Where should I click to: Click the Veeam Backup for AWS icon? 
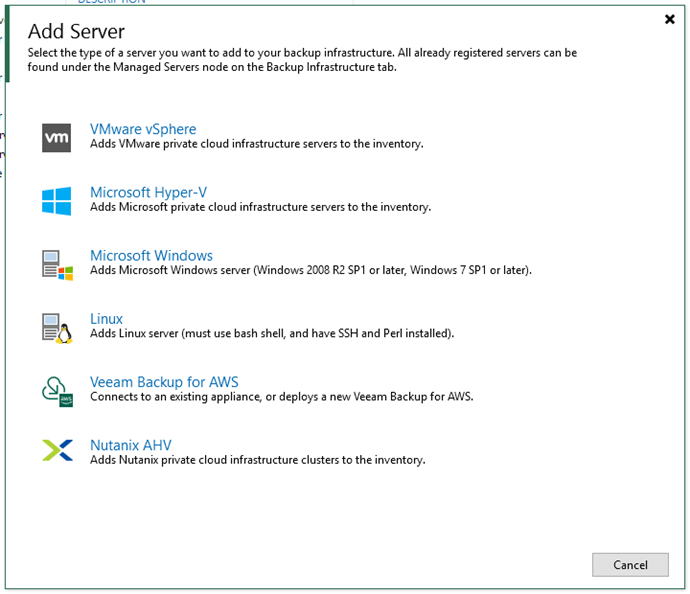[x=57, y=390]
